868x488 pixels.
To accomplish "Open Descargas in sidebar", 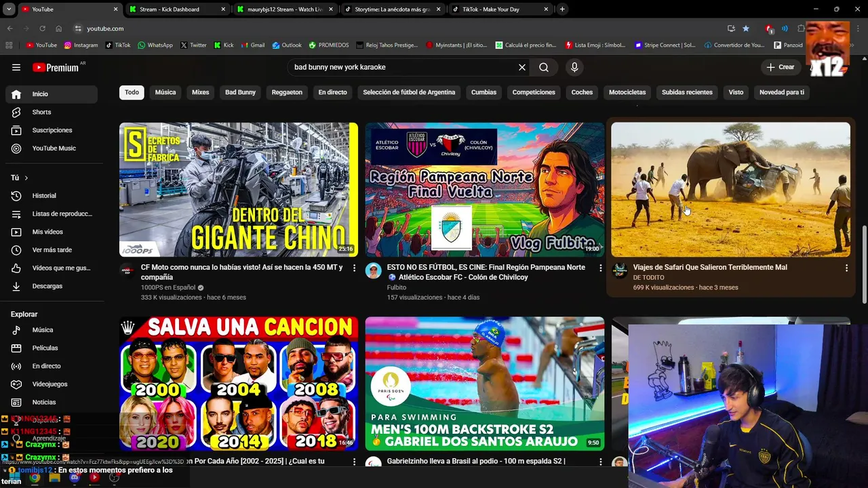I will [x=52, y=286].
